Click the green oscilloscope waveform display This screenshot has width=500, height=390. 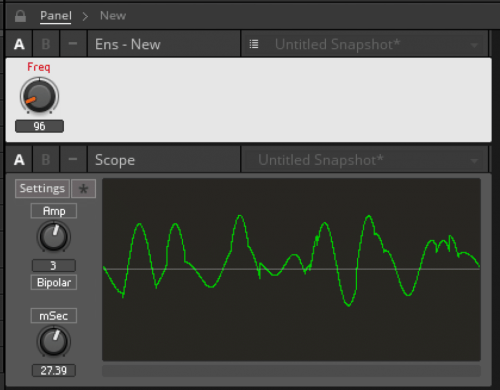click(x=291, y=269)
